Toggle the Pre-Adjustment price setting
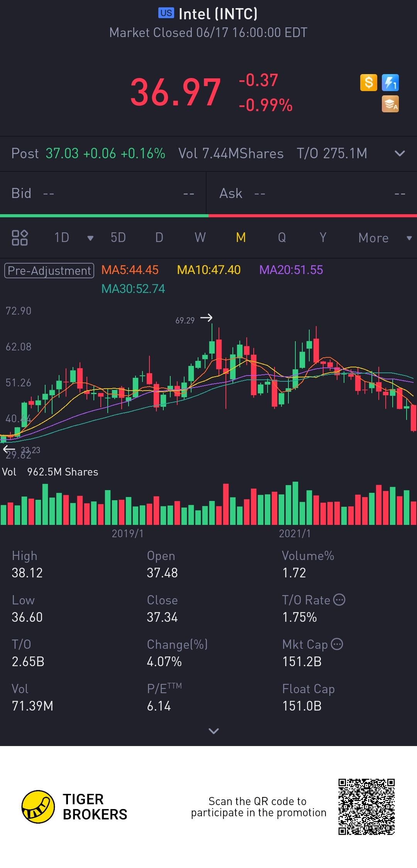This screenshot has width=417, height=868. (49, 271)
